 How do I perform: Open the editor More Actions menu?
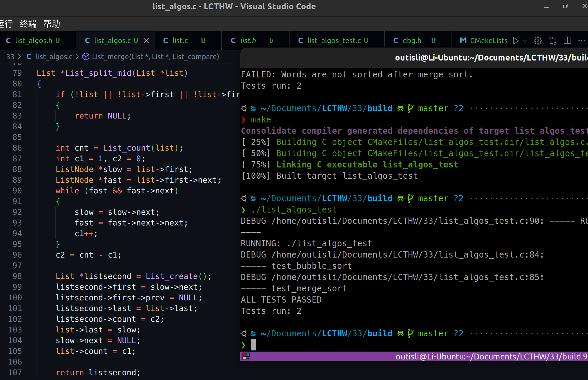(x=582, y=41)
